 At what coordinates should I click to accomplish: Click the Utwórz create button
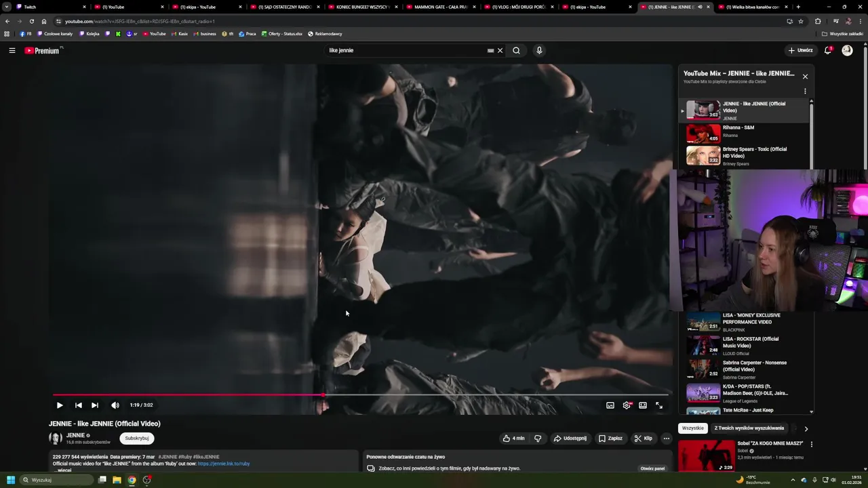(800, 50)
